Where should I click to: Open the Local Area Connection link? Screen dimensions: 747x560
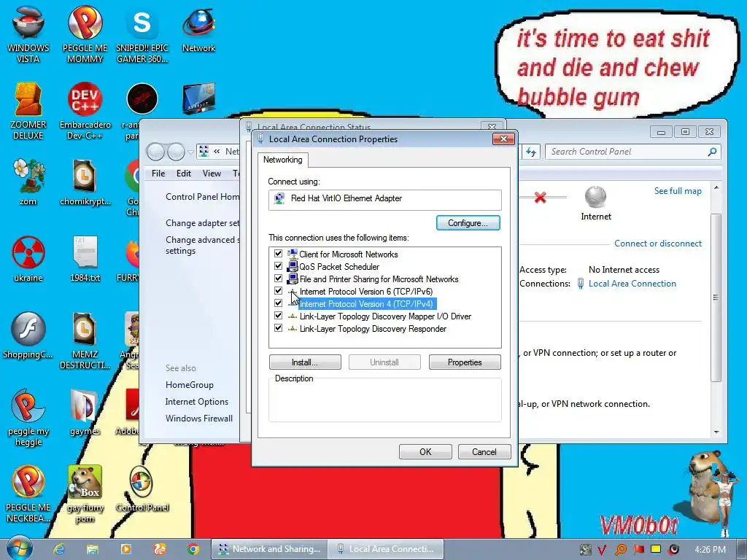click(632, 284)
